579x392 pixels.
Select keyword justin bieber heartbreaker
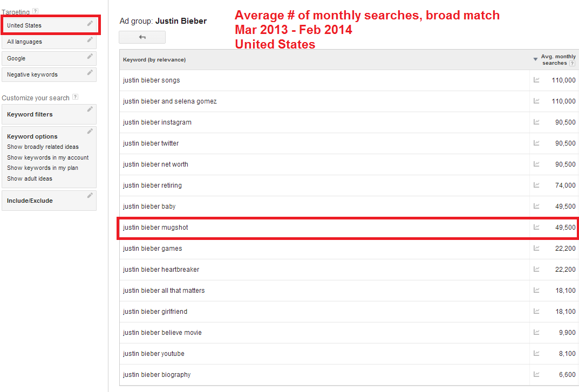tap(161, 270)
